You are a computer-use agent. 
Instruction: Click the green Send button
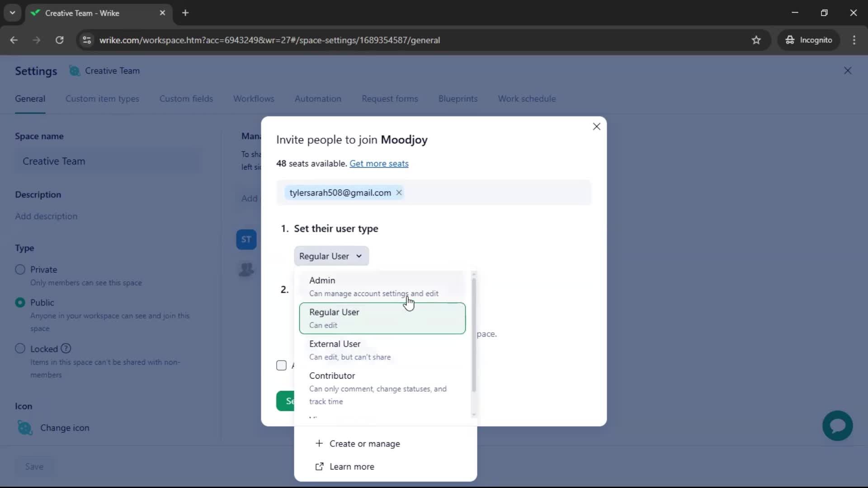click(x=285, y=401)
